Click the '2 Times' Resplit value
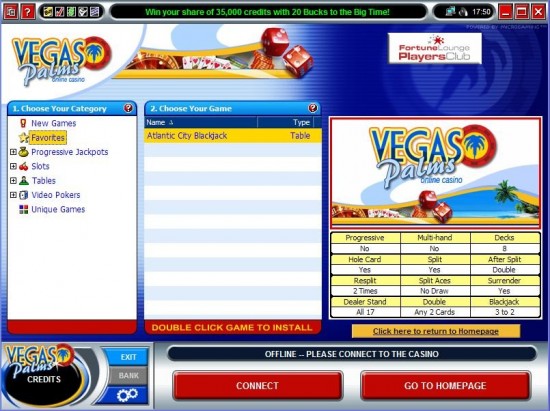The height and width of the screenshot is (411, 550). [x=365, y=291]
